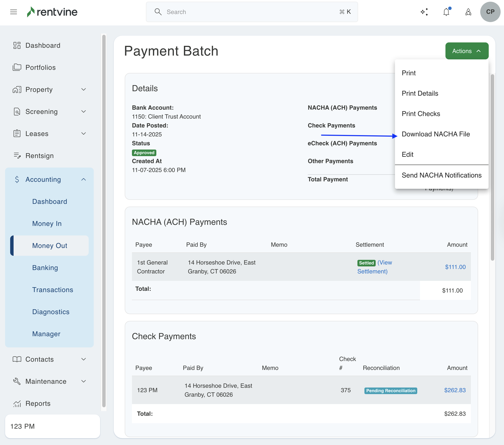
Task: Select Send NACHA Notifications
Action: point(441,175)
